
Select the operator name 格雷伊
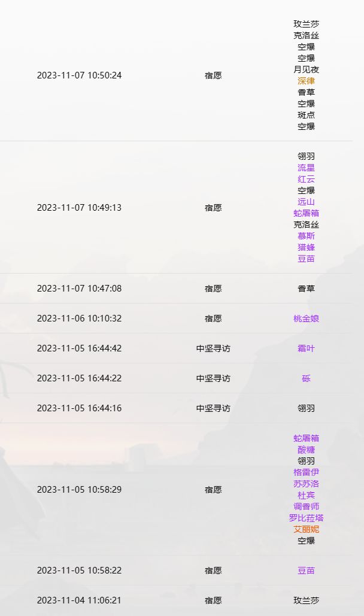coord(306,472)
